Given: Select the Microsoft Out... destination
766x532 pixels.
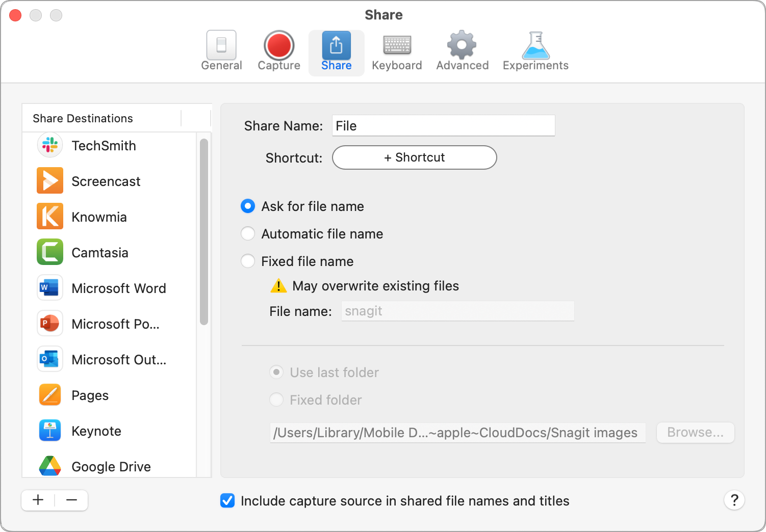Looking at the screenshot, I should point(109,360).
